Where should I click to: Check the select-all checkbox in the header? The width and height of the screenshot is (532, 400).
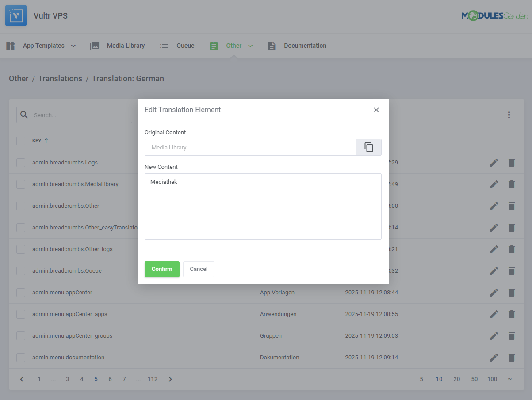(21, 141)
